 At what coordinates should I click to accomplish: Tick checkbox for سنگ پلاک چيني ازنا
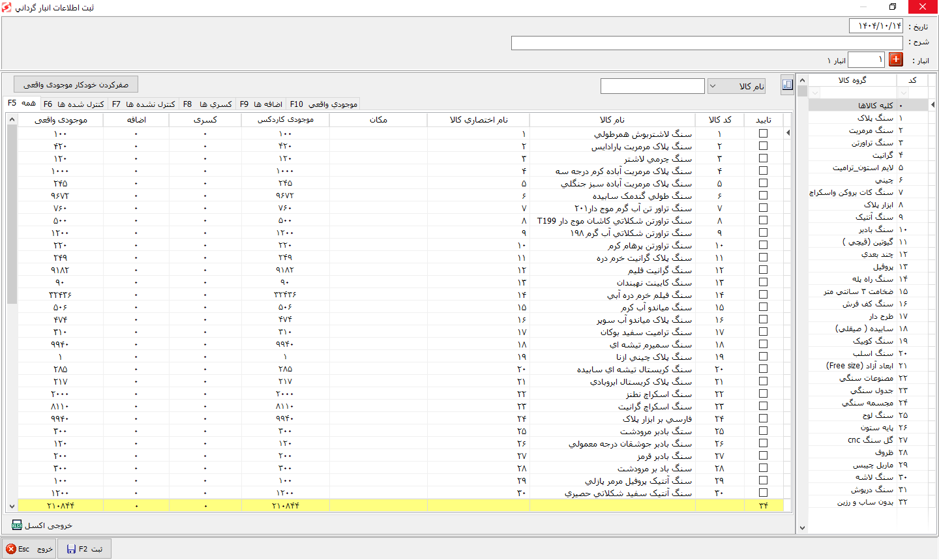click(763, 356)
